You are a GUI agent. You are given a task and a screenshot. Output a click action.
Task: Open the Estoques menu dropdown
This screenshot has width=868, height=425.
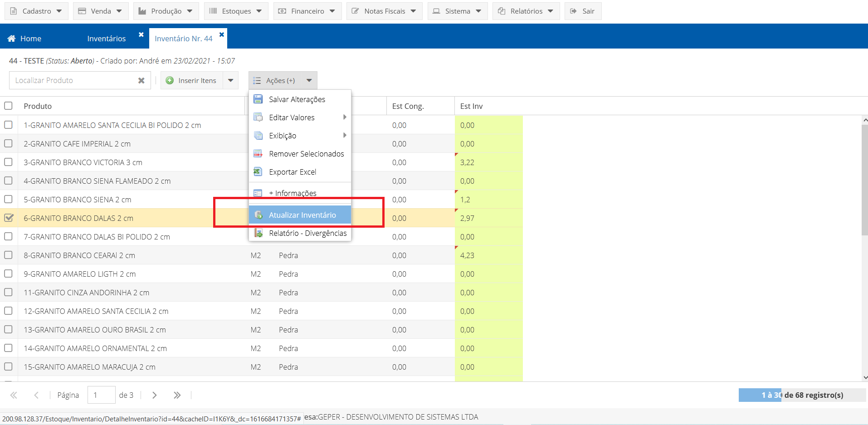click(x=236, y=11)
